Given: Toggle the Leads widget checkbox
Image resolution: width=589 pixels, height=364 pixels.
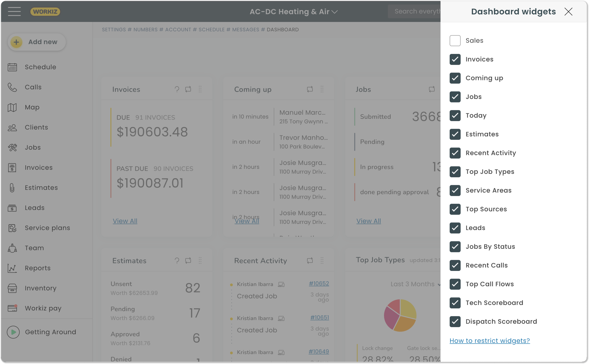Looking at the screenshot, I should coord(455,228).
